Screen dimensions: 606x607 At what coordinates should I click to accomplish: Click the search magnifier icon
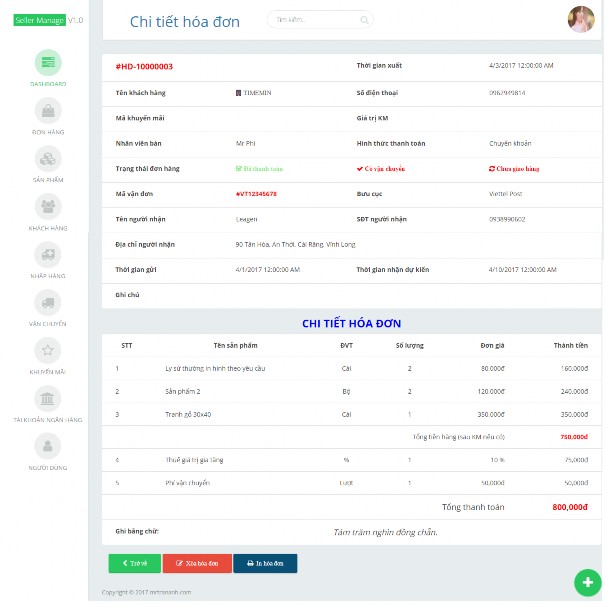[x=364, y=20]
